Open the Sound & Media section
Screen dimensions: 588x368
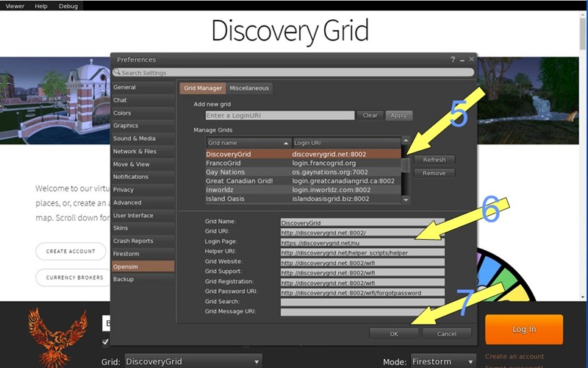point(143,138)
